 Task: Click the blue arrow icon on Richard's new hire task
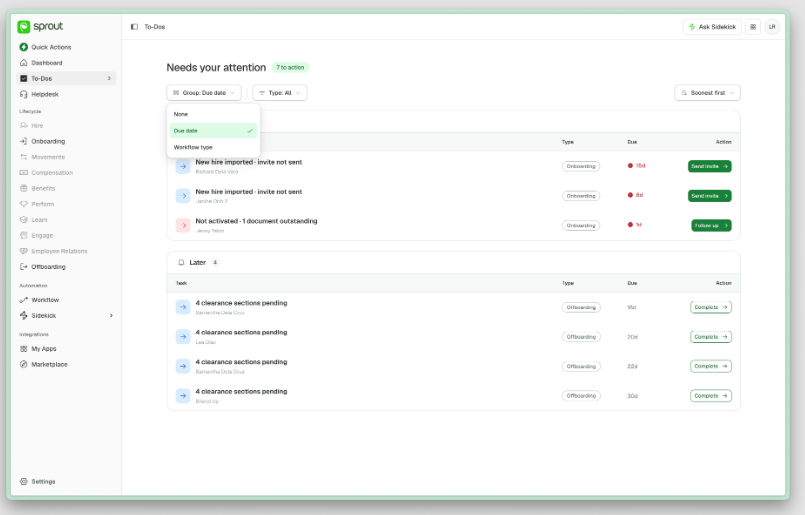(x=183, y=166)
